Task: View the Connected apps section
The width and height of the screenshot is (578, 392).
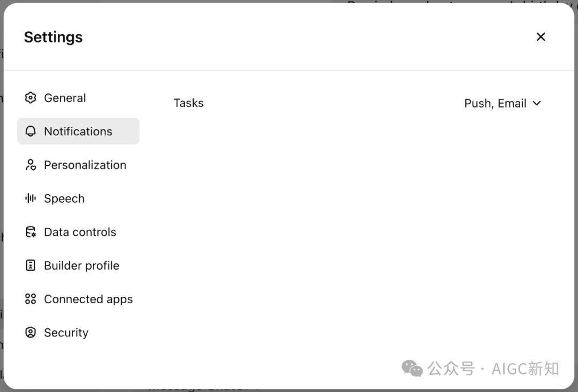Action: [x=88, y=299]
